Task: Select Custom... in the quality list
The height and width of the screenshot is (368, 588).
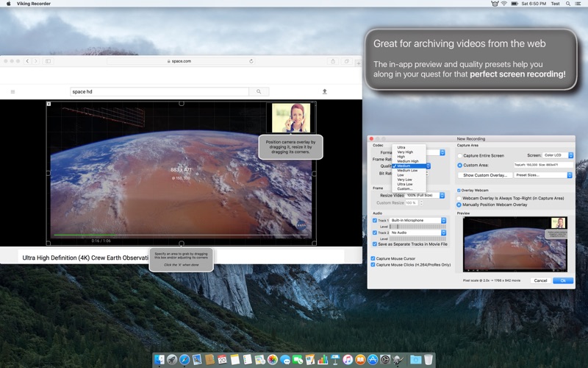Action: click(x=405, y=188)
